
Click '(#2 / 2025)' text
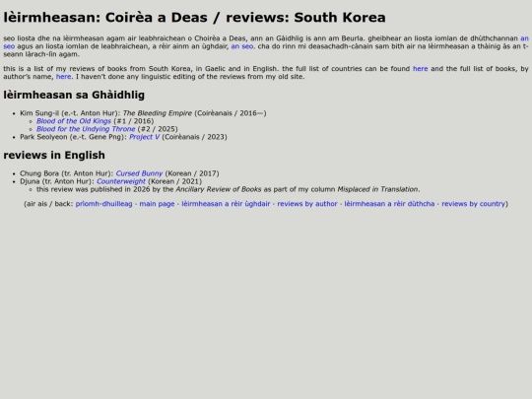pyautogui.click(x=158, y=129)
